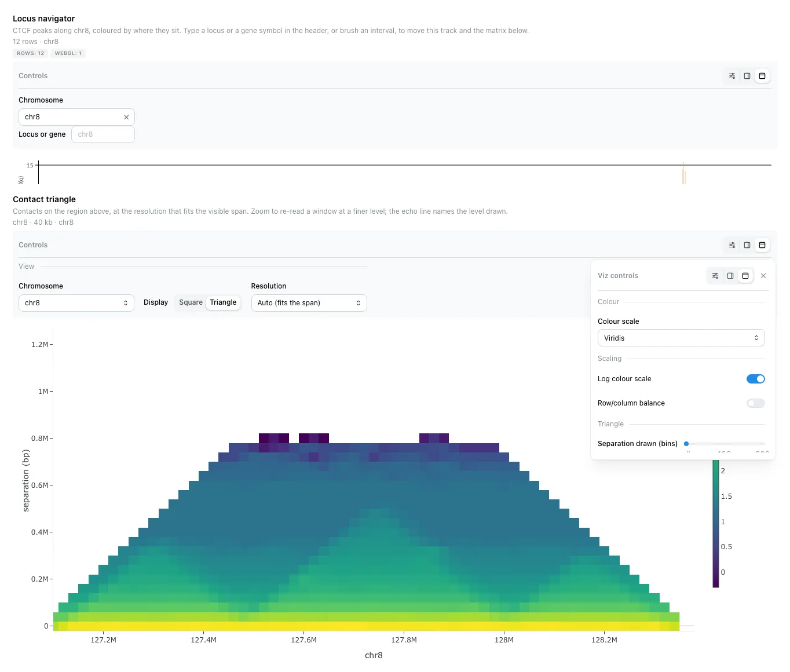Click the orange CTCF peak on the track
Viewport: 790px width, 672px height.
[684, 174]
